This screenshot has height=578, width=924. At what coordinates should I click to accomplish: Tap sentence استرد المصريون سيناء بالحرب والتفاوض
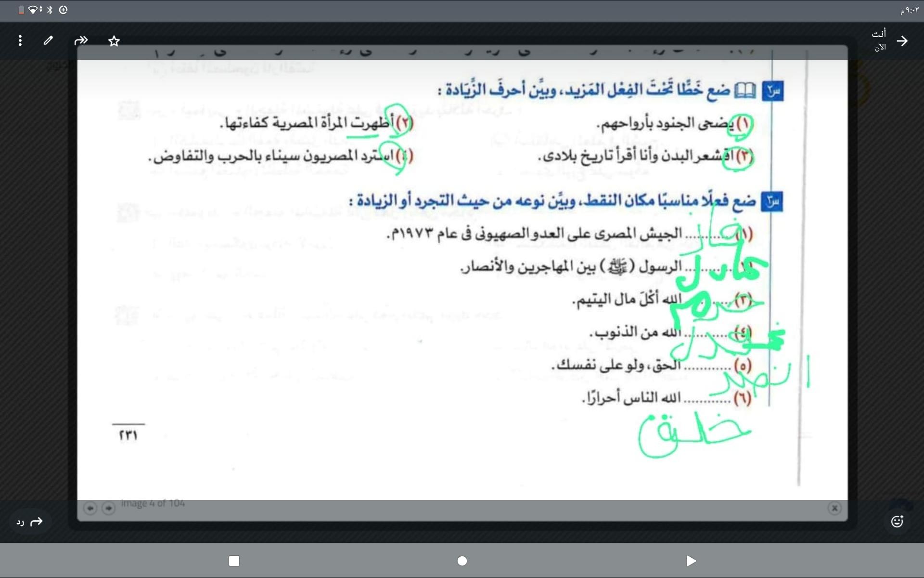click(271, 156)
